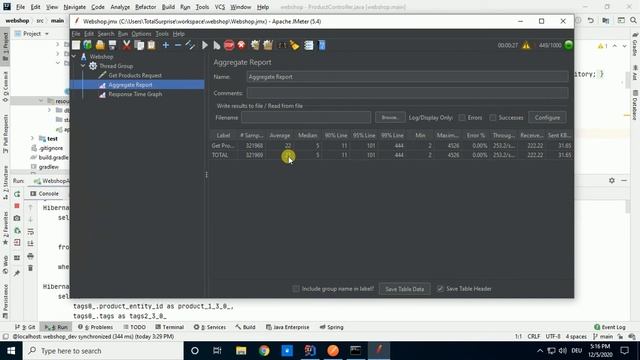Select Aggregate Report tree item
640x360 pixels.
click(x=130, y=85)
